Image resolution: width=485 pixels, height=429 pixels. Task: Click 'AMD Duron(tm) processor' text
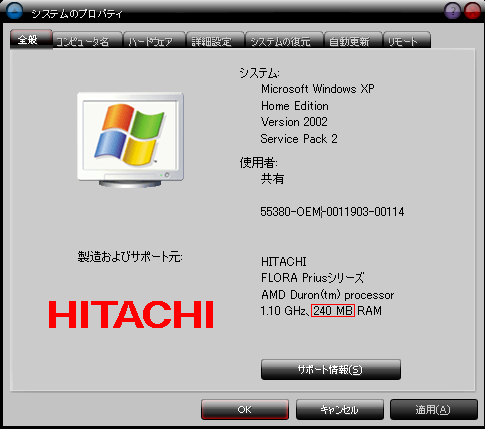pyautogui.click(x=327, y=295)
